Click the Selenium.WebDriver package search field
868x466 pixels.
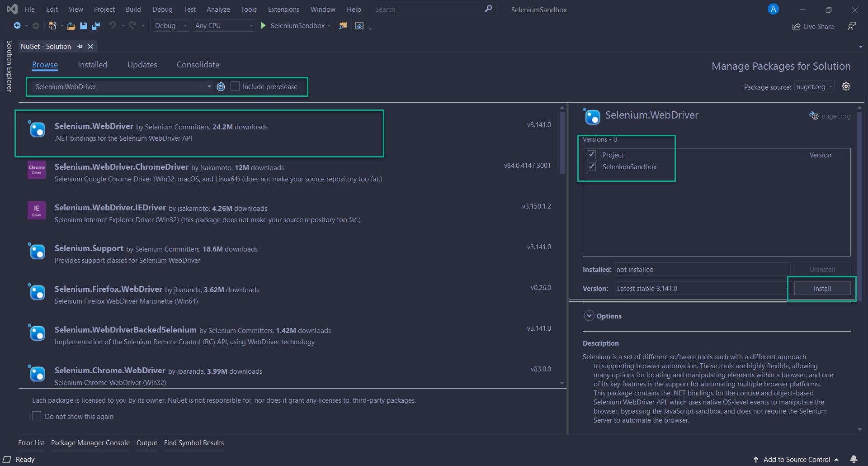[x=115, y=86]
